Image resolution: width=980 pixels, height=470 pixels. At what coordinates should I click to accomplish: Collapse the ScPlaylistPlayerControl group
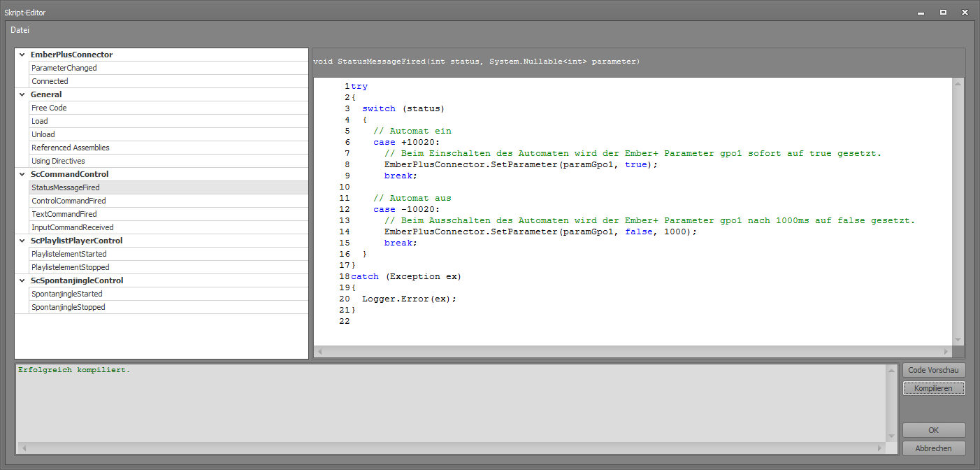(21, 241)
